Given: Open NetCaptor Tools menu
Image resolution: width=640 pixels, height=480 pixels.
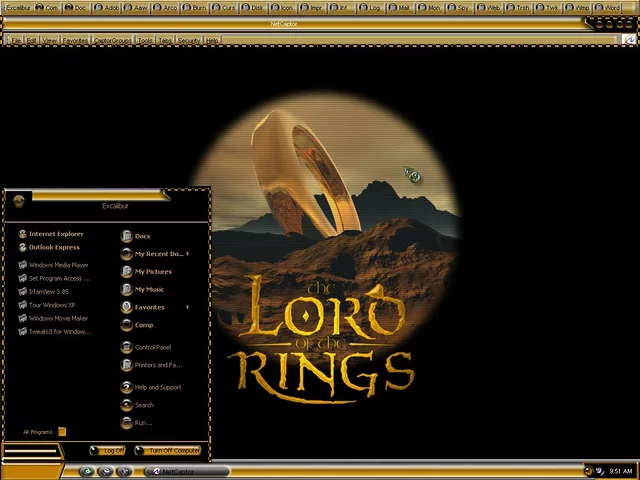Looking at the screenshot, I should [x=144, y=40].
